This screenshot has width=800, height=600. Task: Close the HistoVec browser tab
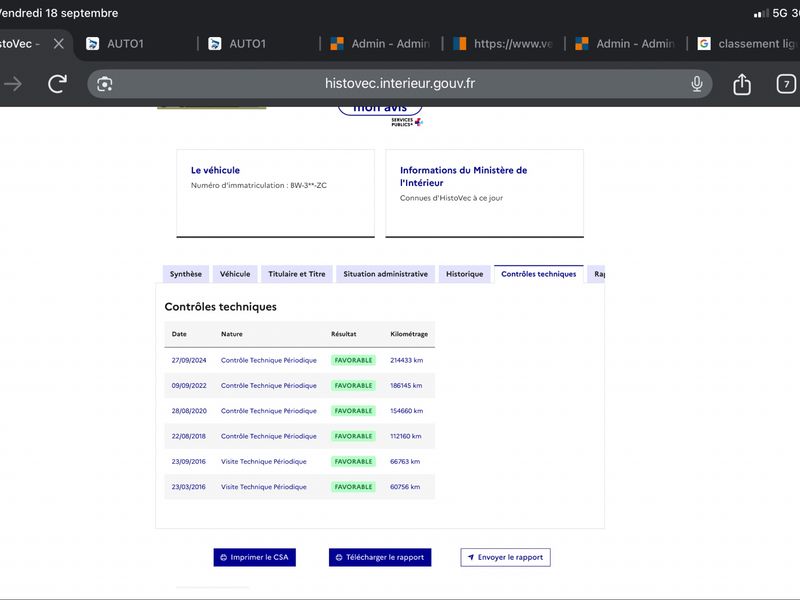click(59, 44)
